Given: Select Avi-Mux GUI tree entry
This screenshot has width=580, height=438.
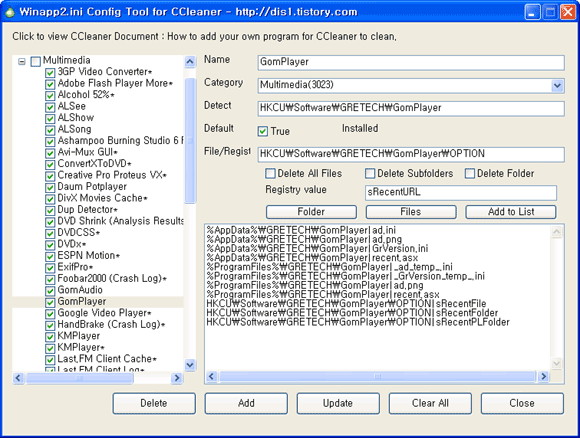Looking at the screenshot, I should click(87, 152).
